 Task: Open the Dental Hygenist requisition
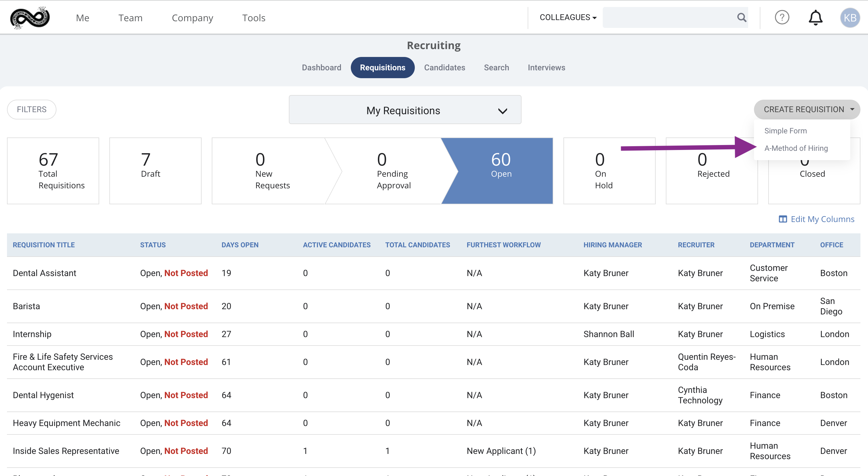click(x=43, y=395)
